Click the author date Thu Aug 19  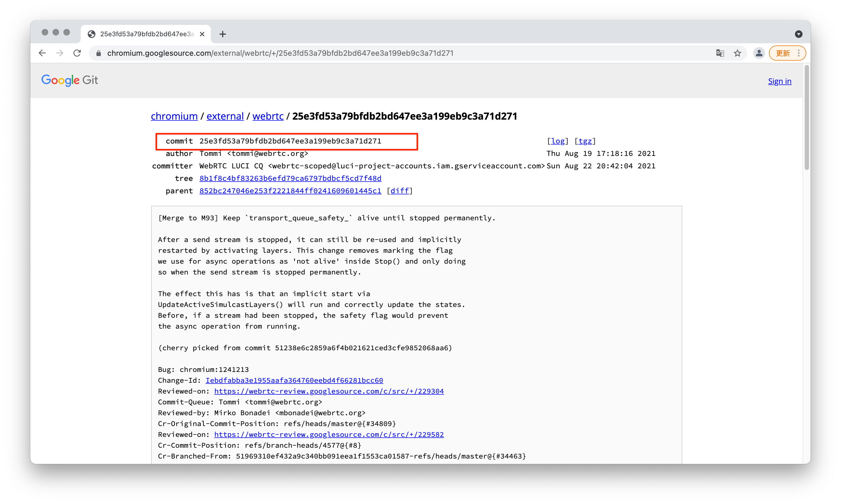(x=601, y=153)
